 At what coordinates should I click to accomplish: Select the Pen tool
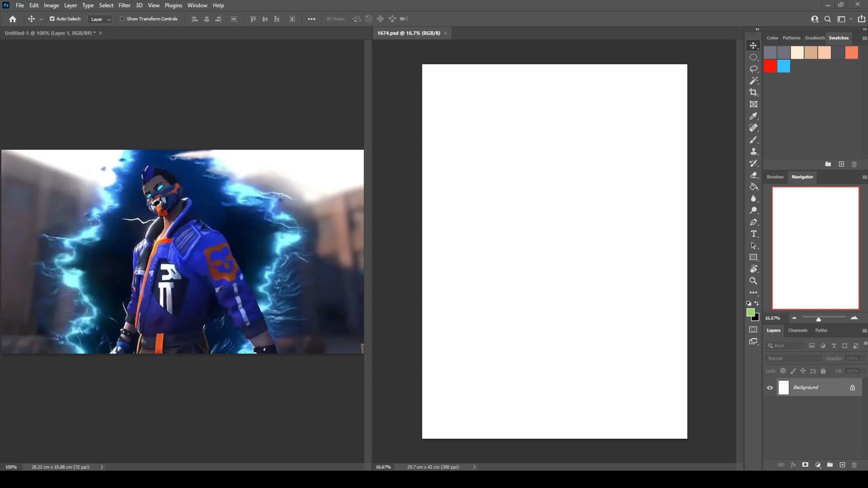(x=753, y=222)
